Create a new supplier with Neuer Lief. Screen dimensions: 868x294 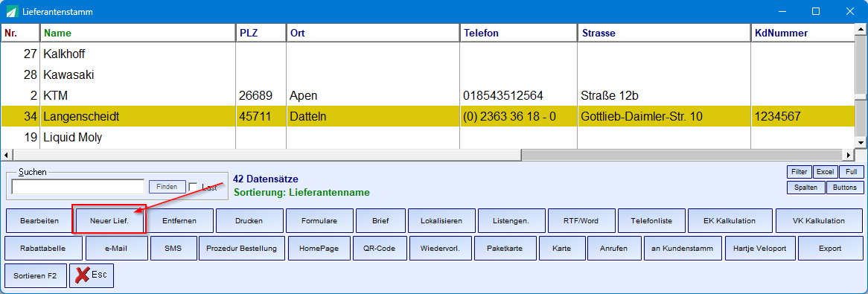click(x=109, y=220)
